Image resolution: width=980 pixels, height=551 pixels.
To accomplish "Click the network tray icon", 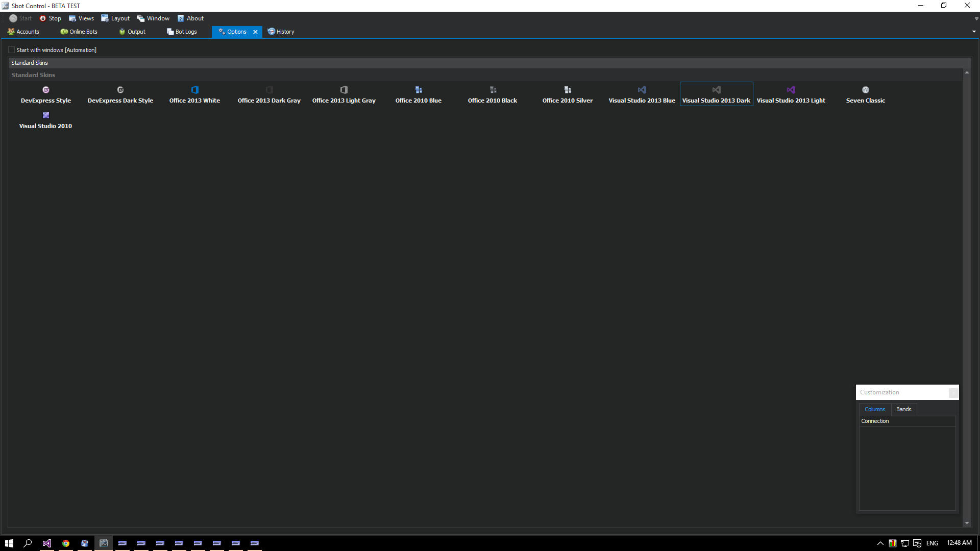I will pos(905,543).
